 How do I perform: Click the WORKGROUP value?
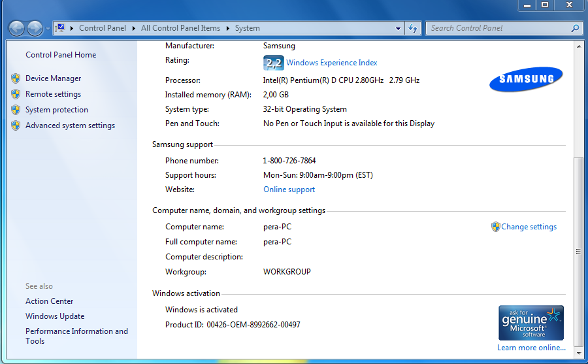pos(287,272)
